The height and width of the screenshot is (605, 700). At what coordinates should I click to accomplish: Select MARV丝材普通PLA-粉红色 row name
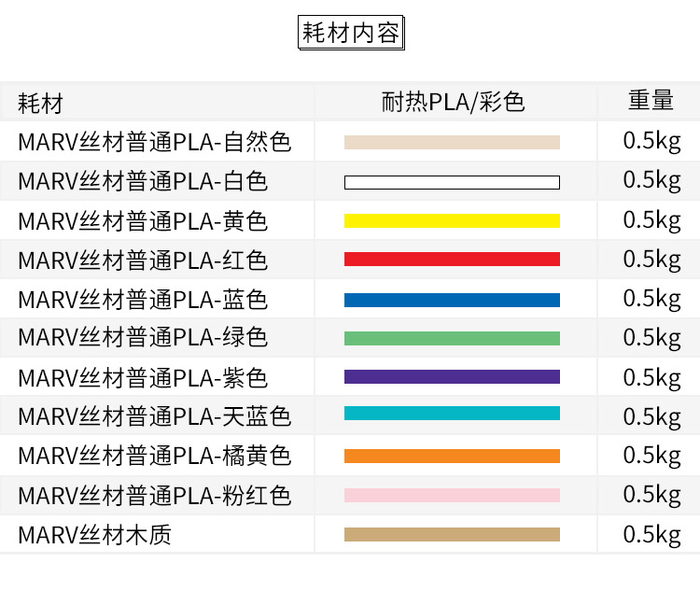click(x=154, y=496)
